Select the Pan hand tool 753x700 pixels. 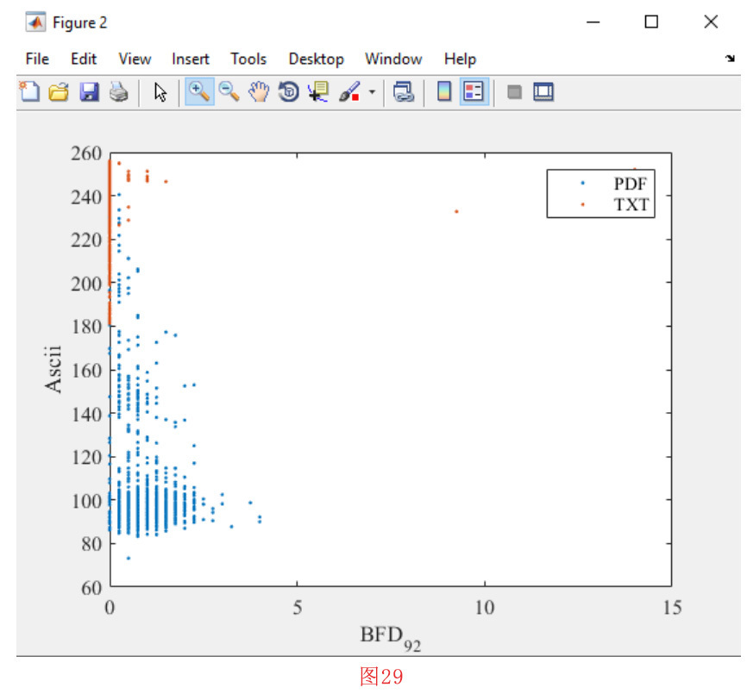(x=259, y=92)
